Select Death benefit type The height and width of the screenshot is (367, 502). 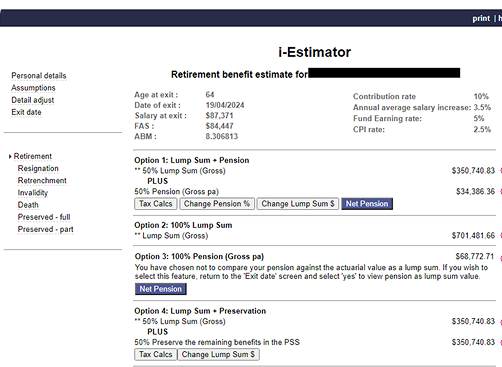click(x=28, y=205)
